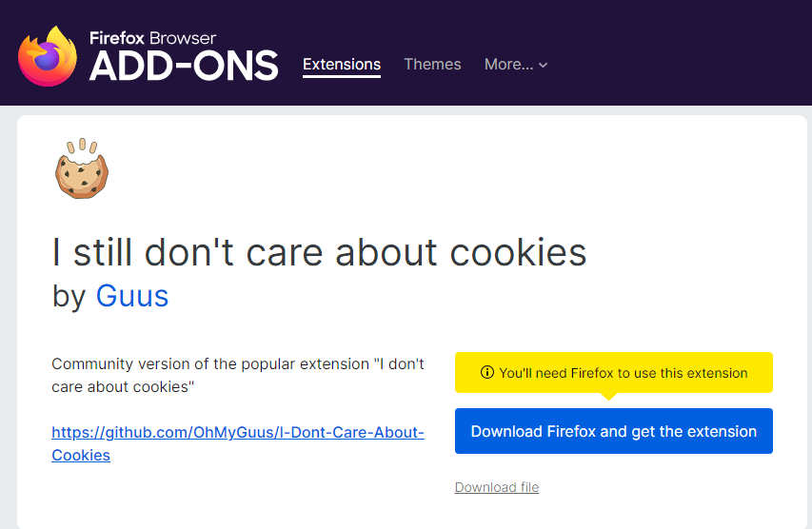
Task: Open author Guus's profile link
Action: [132, 296]
